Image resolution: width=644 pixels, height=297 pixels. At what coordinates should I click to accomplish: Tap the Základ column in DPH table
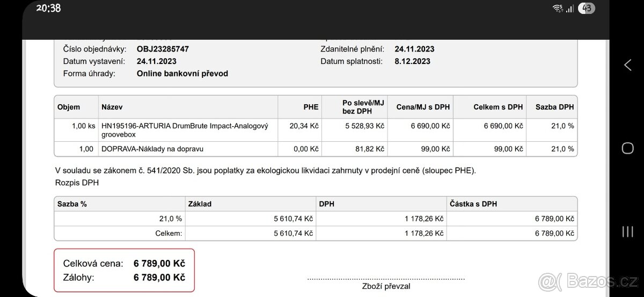(200, 204)
